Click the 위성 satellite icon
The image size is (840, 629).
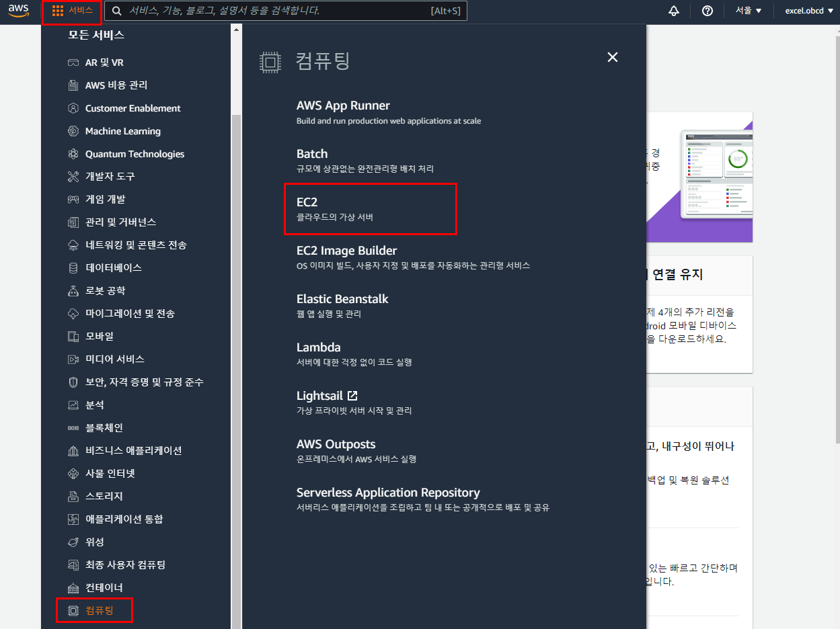coord(73,542)
